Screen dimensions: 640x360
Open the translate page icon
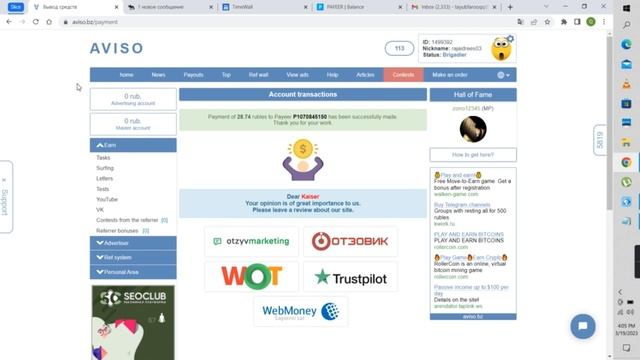tap(520, 22)
